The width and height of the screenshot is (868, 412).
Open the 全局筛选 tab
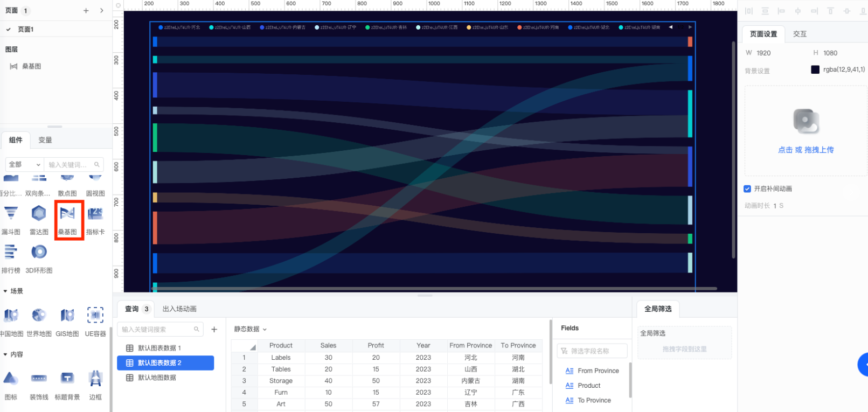pyautogui.click(x=658, y=309)
